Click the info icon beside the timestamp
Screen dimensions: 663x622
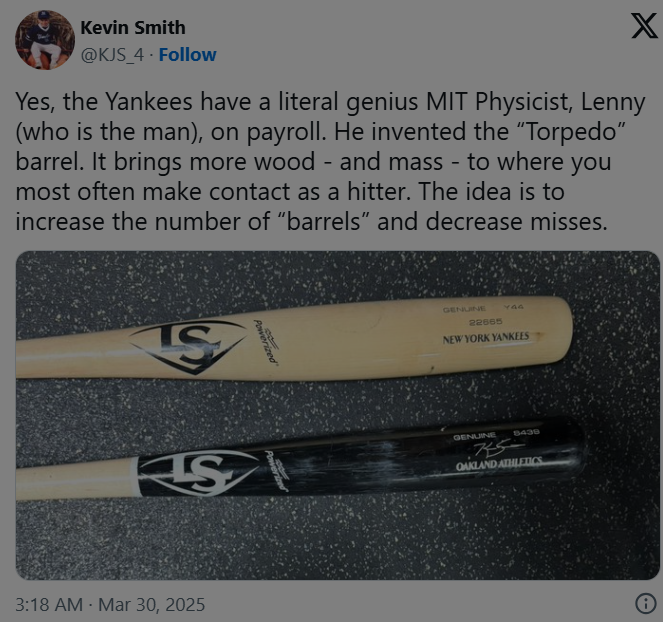click(x=646, y=604)
